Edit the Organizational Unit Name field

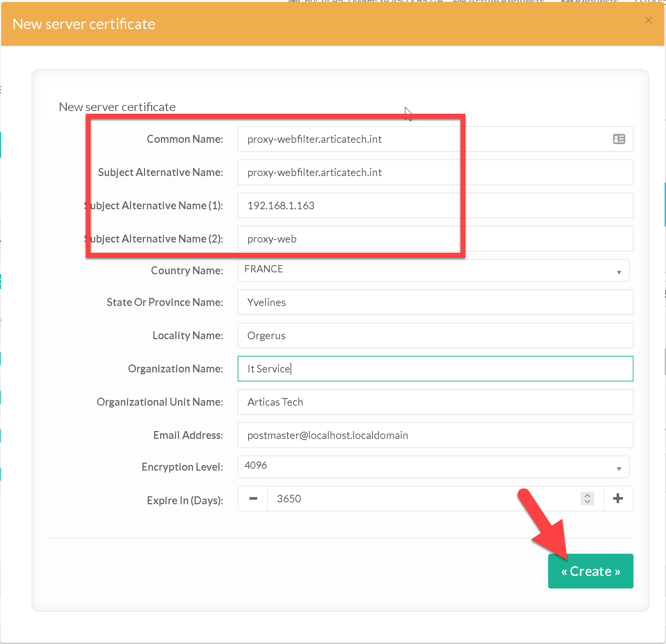pos(434,402)
